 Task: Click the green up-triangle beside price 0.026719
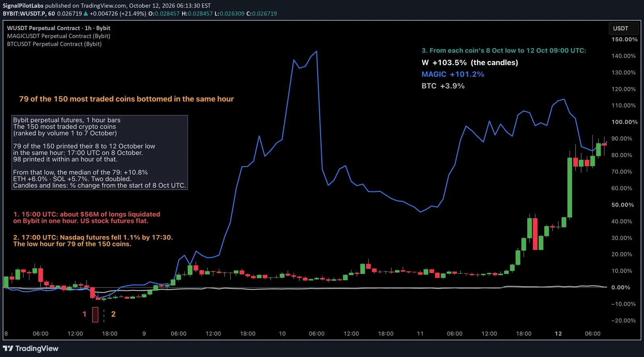point(85,14)
